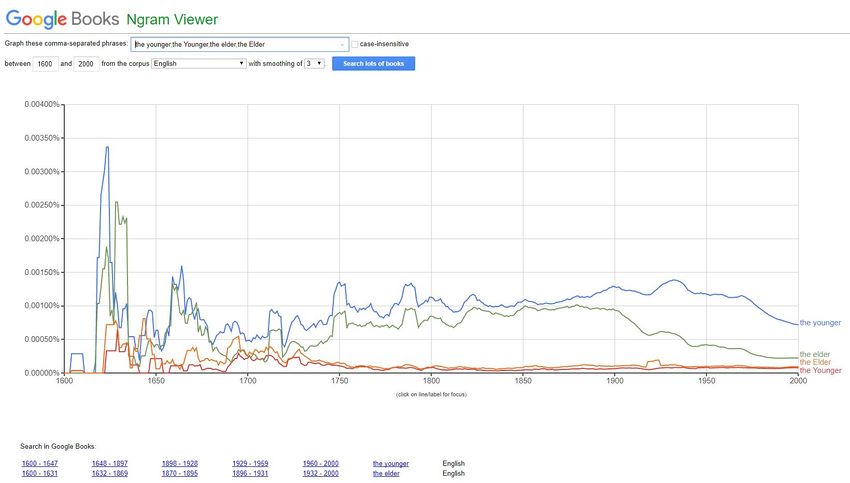Focus on 'the younger' chart line label
Viewport: 850px width, 483px height.
pyautogui.click(x=820, y=323)
